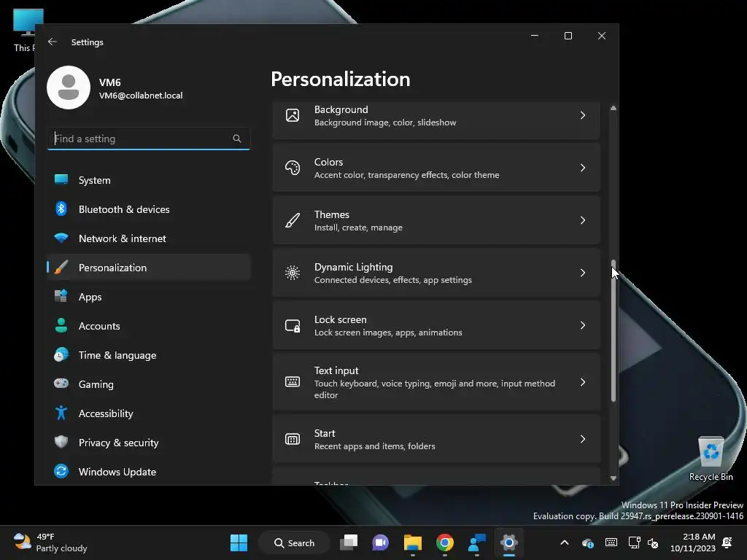Open Themes Install, create, manage entry
This screenshot has height=560, width=747.
point(436,220)
